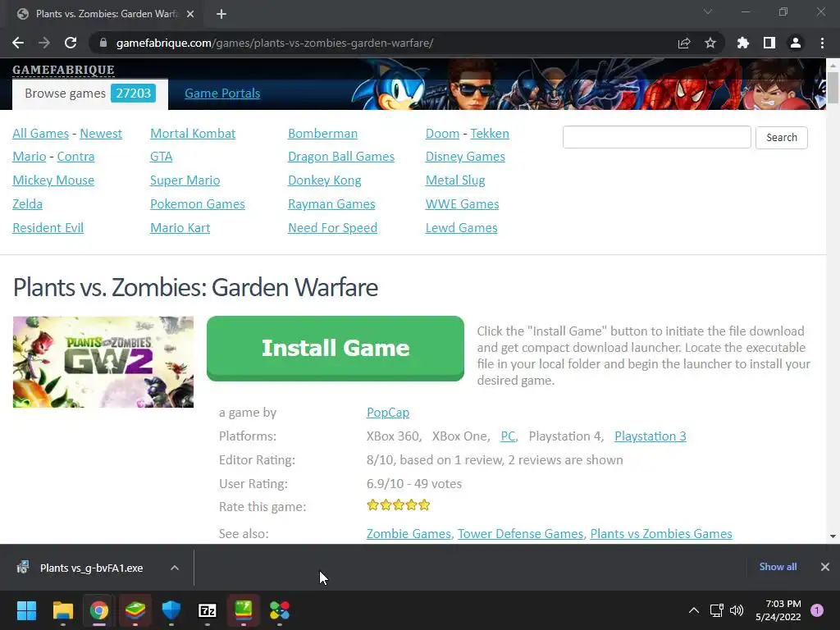Image resolution: width=840 pixels, height=630 pixels.
Task: Open the clock and calendar flyout
Action: click(778, 610)
